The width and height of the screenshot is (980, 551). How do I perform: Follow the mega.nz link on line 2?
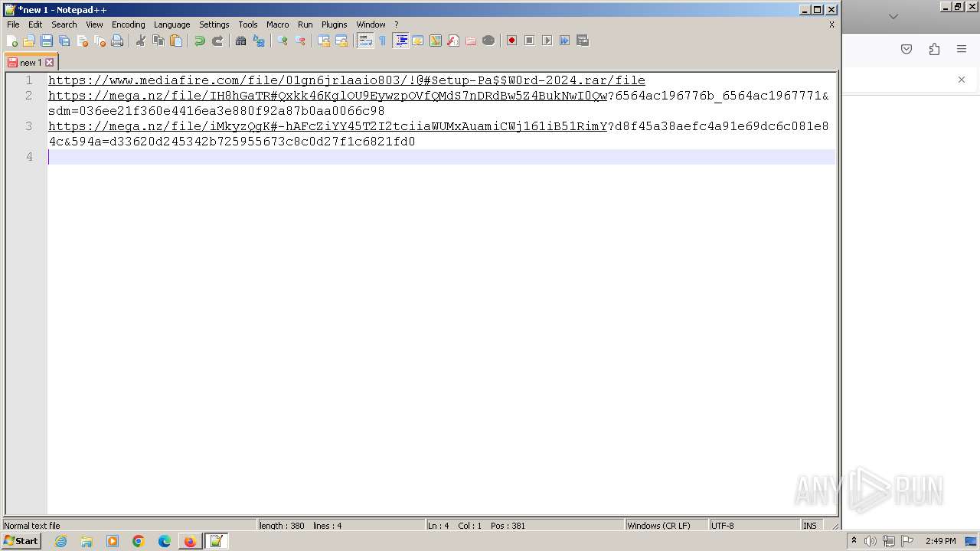click(x=328, y=96)
